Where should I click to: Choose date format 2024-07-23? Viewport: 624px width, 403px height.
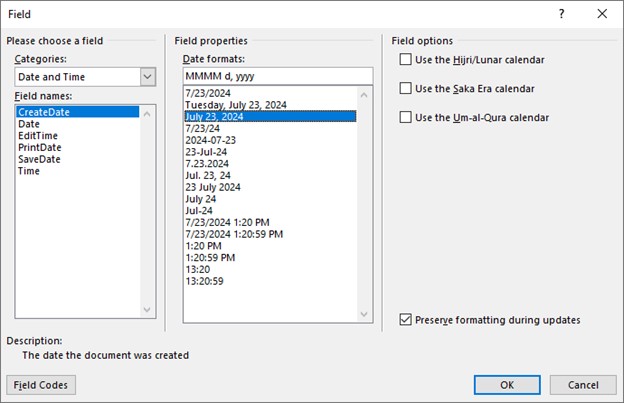(x=270, y=140)
